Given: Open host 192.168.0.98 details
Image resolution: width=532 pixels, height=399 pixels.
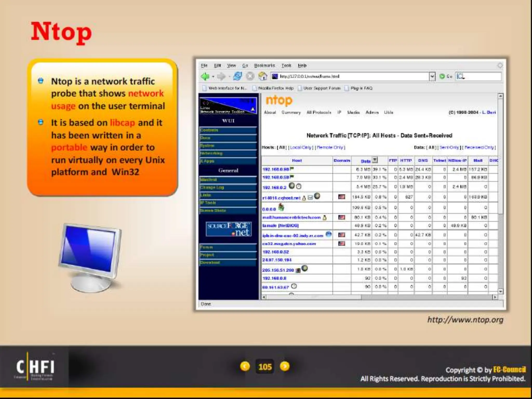Looking at the screenshot, I should tap(276, 169).
